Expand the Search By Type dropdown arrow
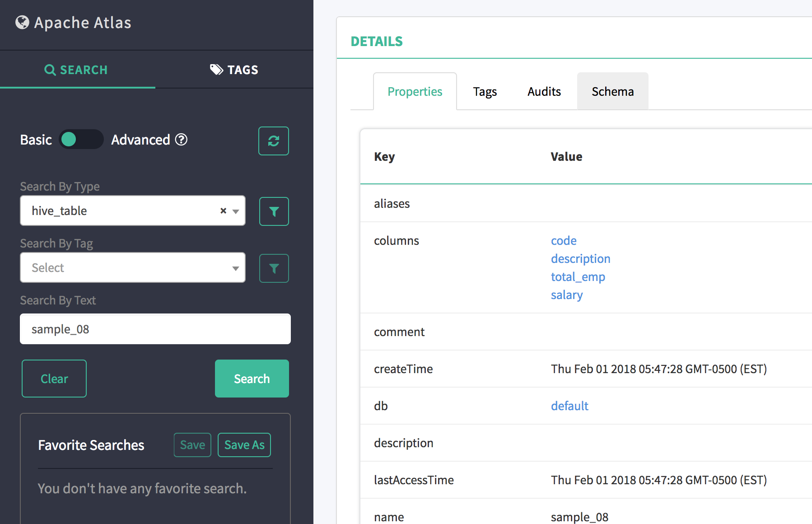812x524 pixels. click(x=236, y=211)
